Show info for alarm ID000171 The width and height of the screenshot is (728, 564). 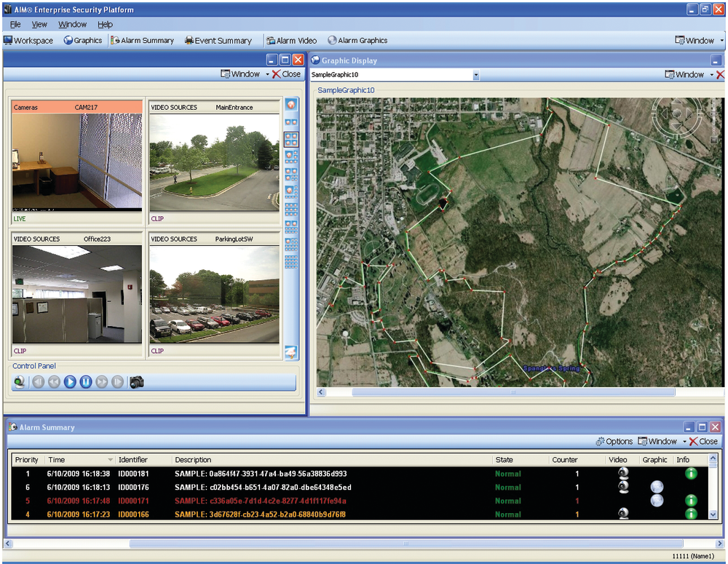(692, 501)
